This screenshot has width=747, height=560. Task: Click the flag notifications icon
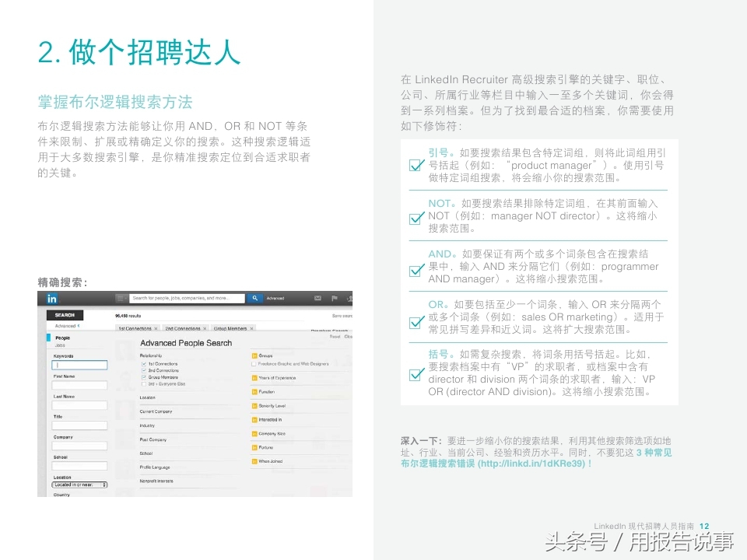point(333,298)
